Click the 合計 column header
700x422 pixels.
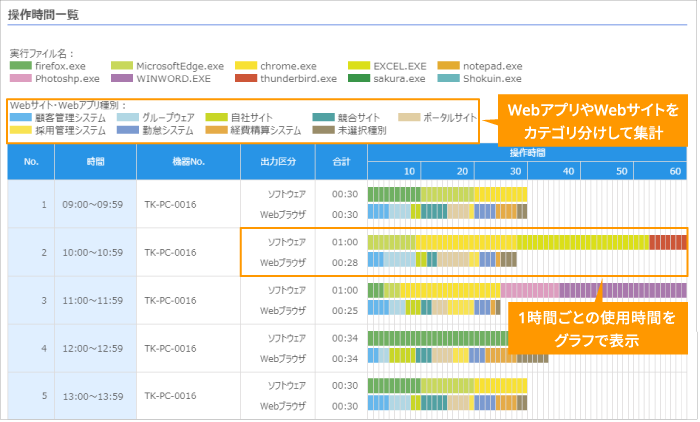(341, 162)
